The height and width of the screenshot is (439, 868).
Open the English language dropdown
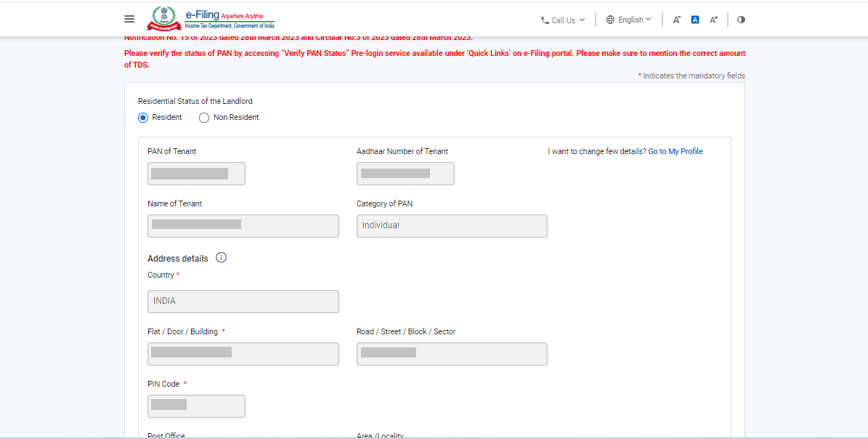click(628, 20)
